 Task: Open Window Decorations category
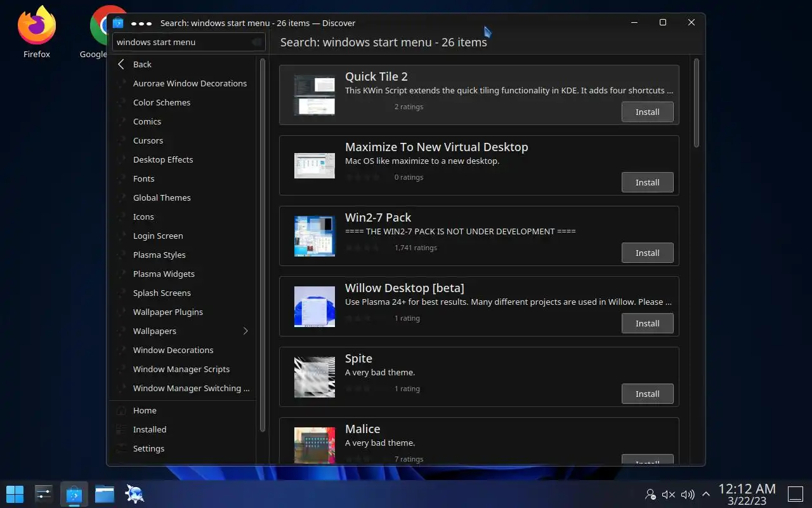point(183,350)
